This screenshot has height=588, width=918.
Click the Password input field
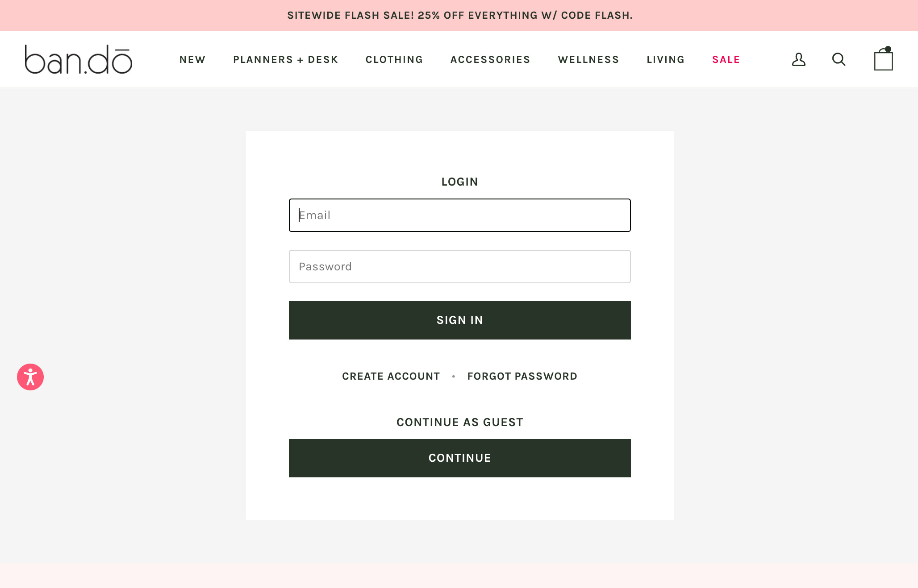click(x=459, y=266)
